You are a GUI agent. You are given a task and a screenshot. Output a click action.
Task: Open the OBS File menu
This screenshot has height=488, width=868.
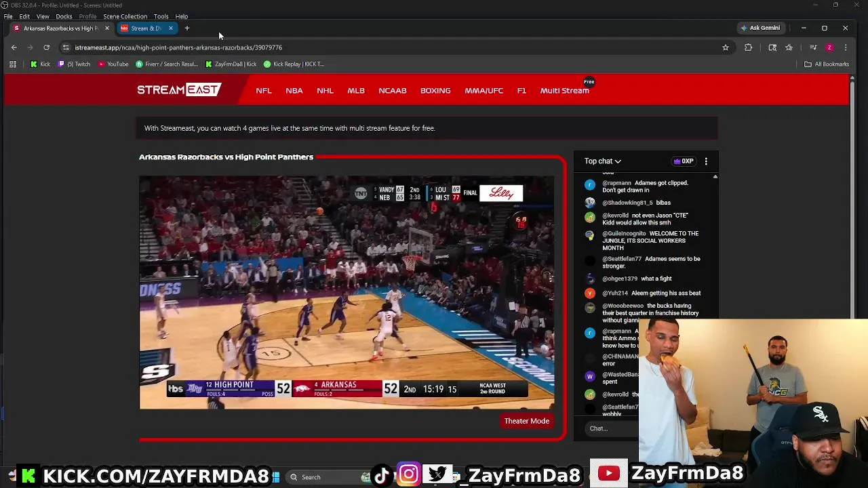tap(8, 16)
